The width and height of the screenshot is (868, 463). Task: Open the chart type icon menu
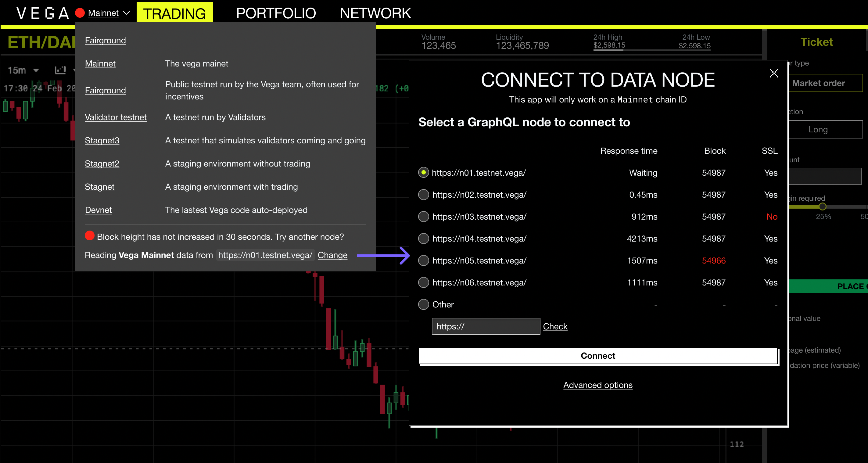coord(60,70)
